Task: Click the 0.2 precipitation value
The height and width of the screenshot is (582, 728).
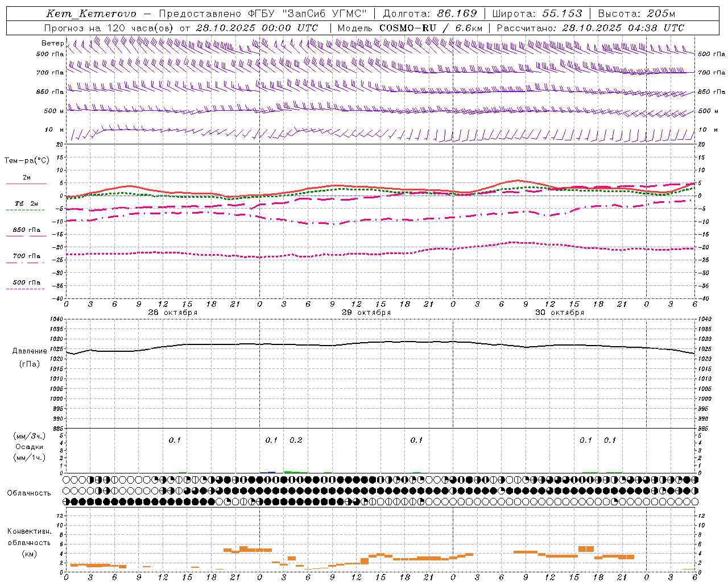Action: click(x=296, y=440)
